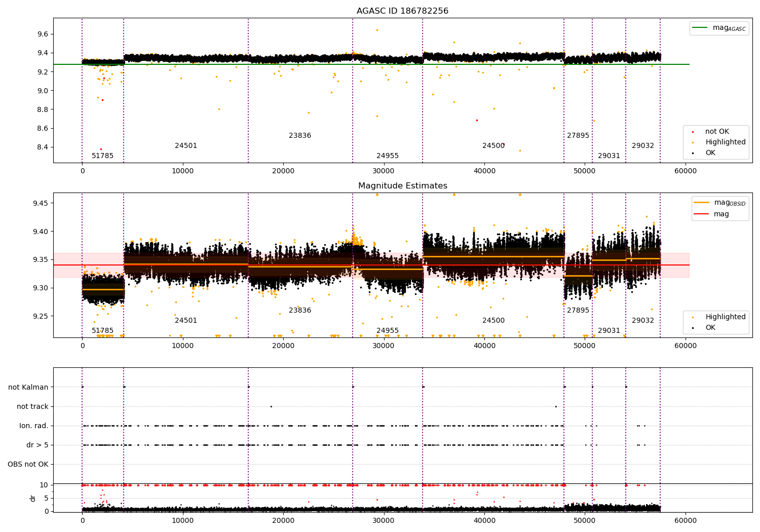Click the 10 tick on the dr axis
The width and height of the screenshot is (760, 532).
pyautogui.click(x=44, y=485)
